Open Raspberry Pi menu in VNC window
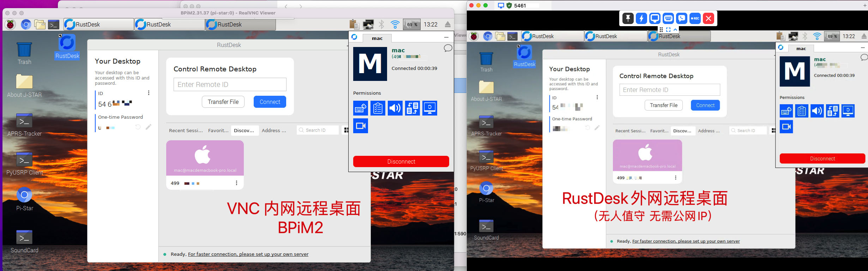This screenshot has width=868, height=271. (x=10, y=24)
